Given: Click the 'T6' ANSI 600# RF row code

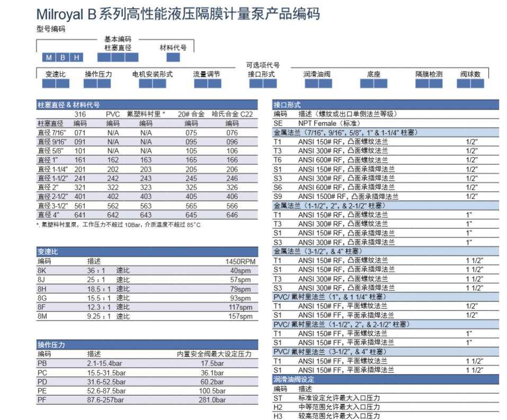Looking at the screenshot, I should click(x=278, y=160).
